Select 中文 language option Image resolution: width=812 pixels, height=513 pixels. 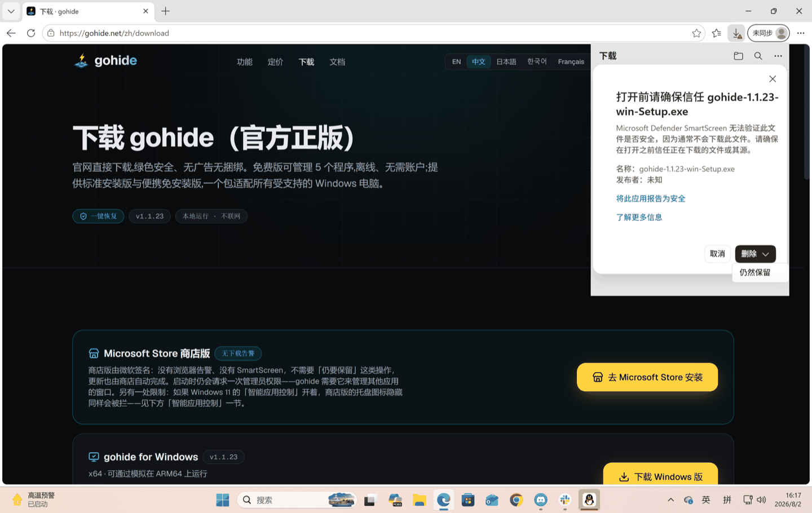479,61
